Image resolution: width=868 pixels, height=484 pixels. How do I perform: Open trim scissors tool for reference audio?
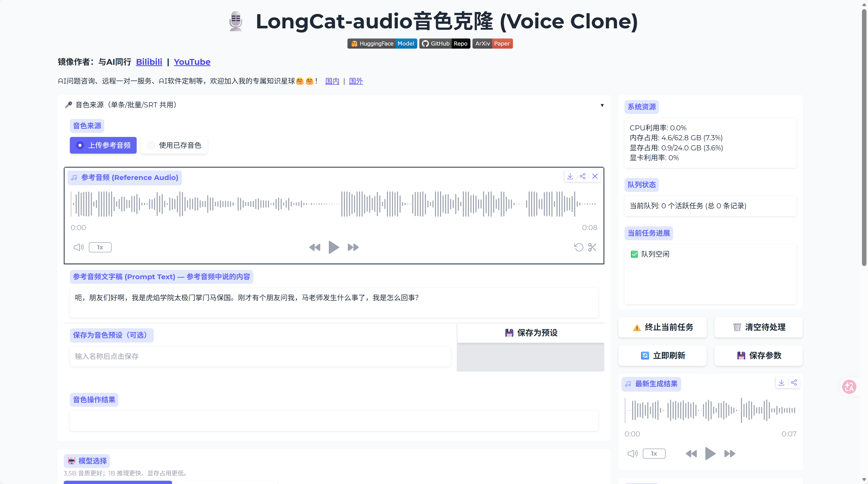[x=592, y=247]
